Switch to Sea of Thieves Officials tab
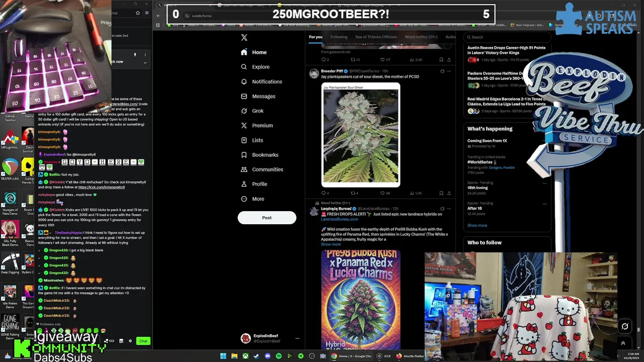 (x=376, y=37)
